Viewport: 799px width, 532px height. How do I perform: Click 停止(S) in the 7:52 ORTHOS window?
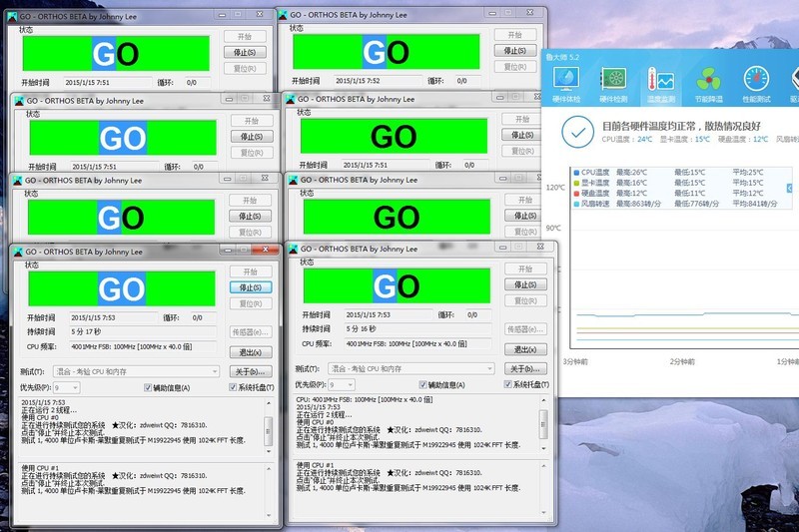click(515, 50)
